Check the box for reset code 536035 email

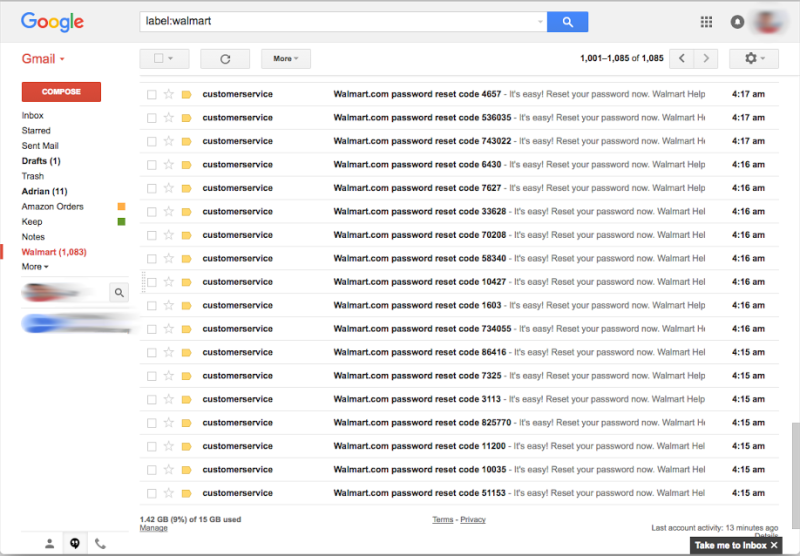(152, 118)
